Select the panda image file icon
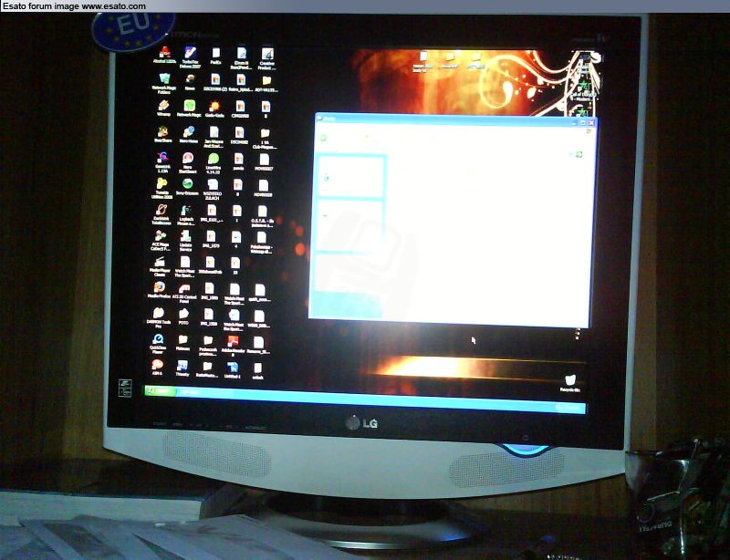Image resolution: width=730 pixels, height=560 pixels. coord(238,161)
